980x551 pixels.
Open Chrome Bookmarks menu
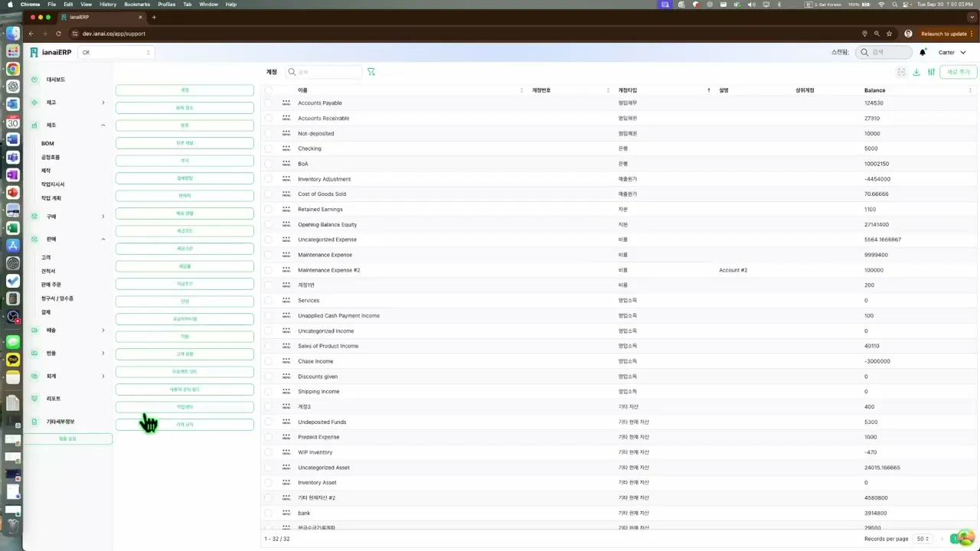pos(137,4)
